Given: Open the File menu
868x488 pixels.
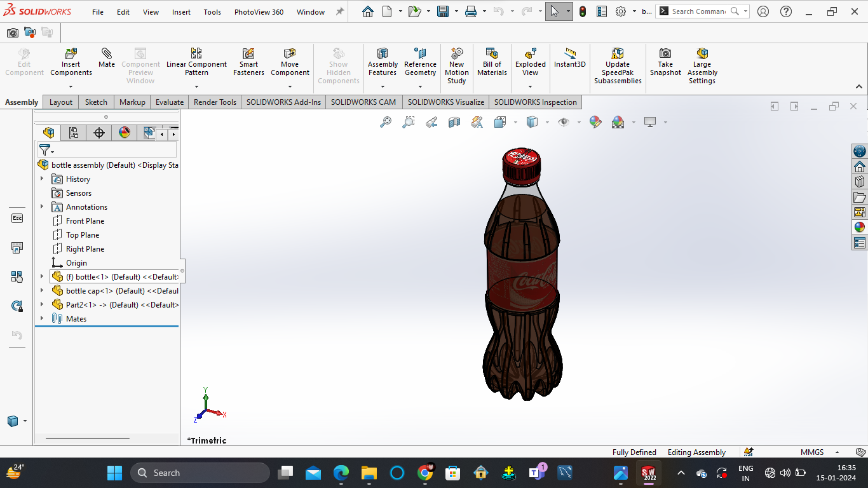Looking at the screenshot, I should pyautogui.click(x=98, y=12).
